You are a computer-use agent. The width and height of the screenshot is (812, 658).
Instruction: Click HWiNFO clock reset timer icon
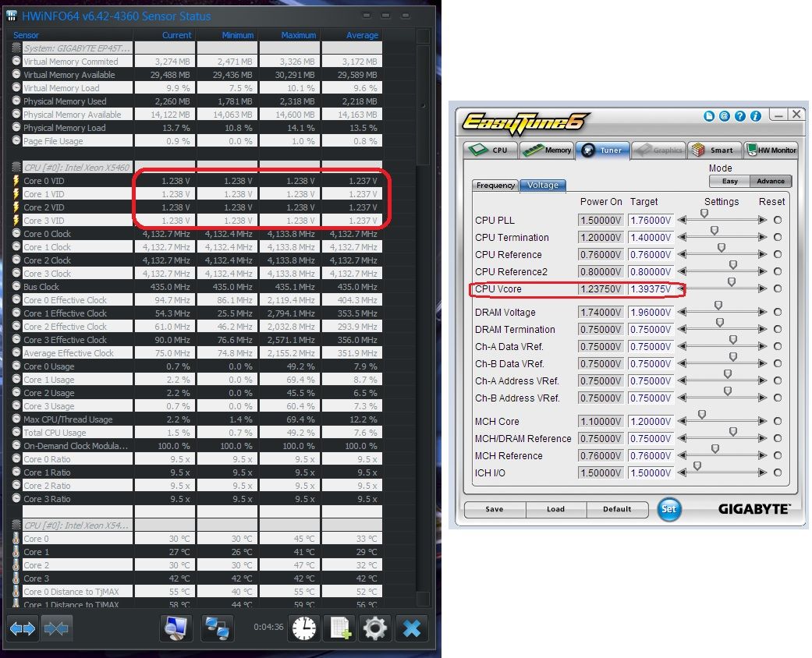coord(304,628)
